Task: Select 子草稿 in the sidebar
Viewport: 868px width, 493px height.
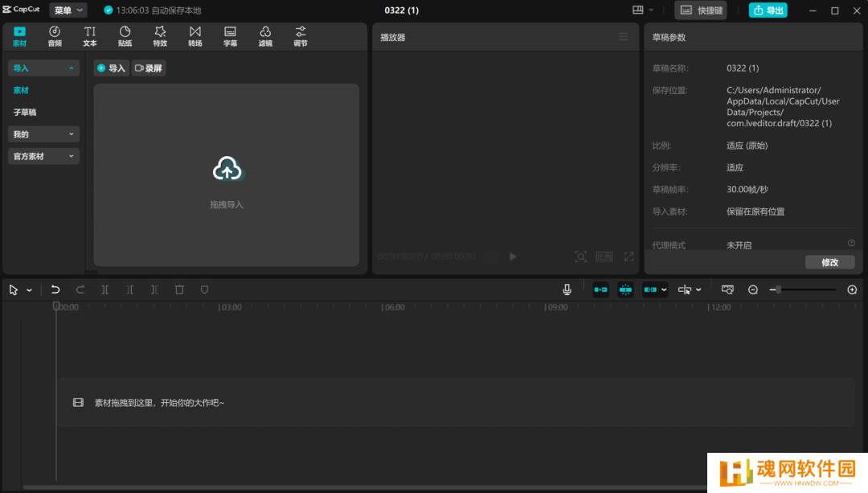Action: (x=25, y=113)
